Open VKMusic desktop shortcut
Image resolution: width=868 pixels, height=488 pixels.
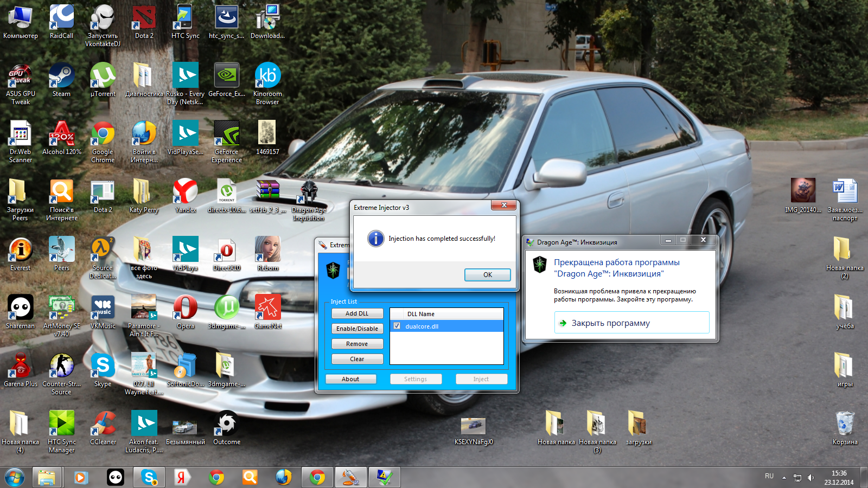coord(103,312)
